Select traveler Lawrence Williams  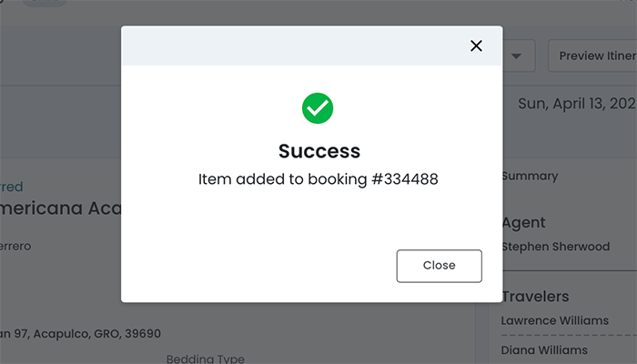[554, 320]
